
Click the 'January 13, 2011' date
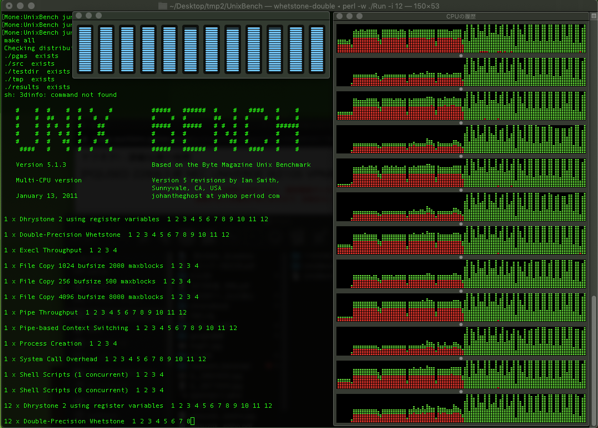47,196
